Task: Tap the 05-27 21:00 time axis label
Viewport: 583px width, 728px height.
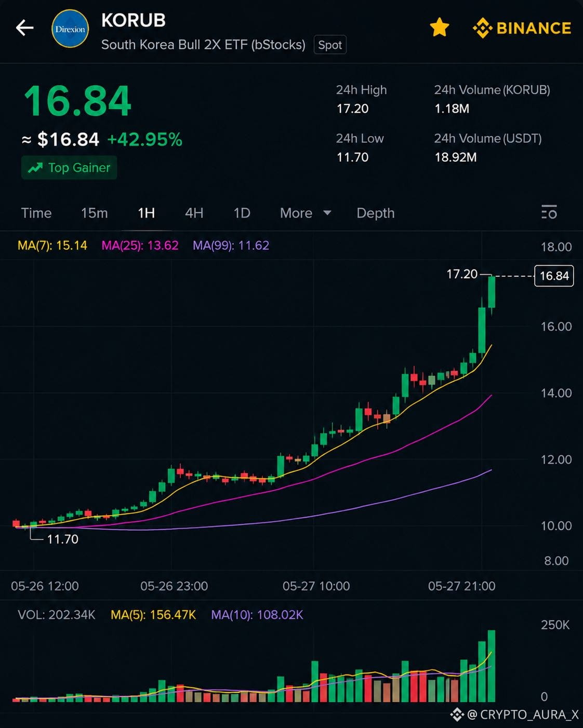Action: click(x=461, y=586)
